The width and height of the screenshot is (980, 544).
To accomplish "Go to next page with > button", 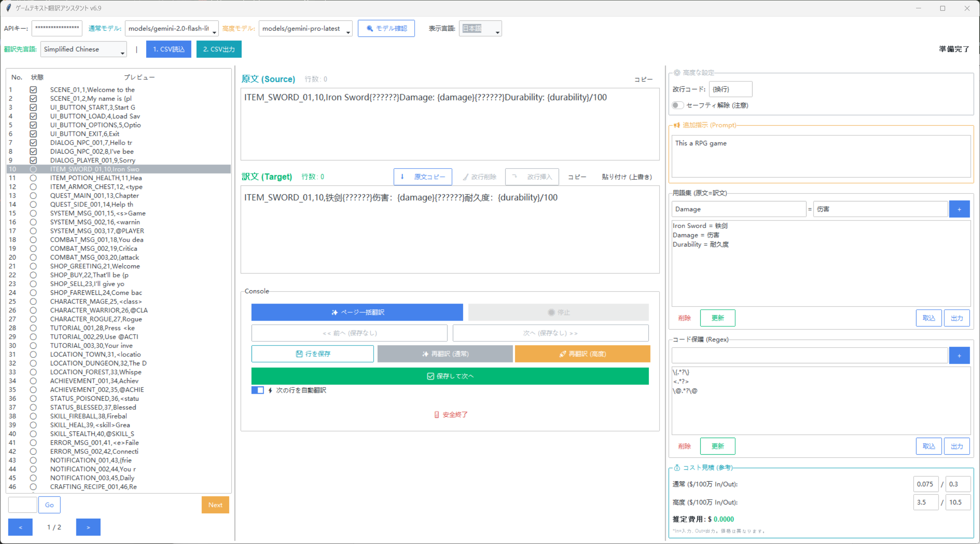I will 88,527.
